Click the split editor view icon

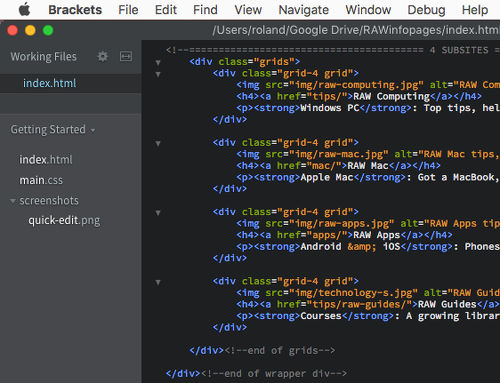[126, 56]
